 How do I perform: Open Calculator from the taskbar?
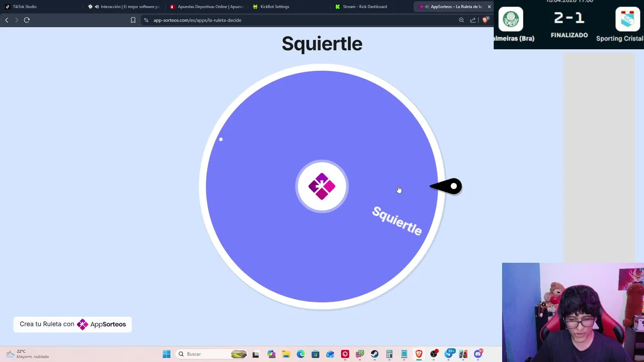(389, 354)
